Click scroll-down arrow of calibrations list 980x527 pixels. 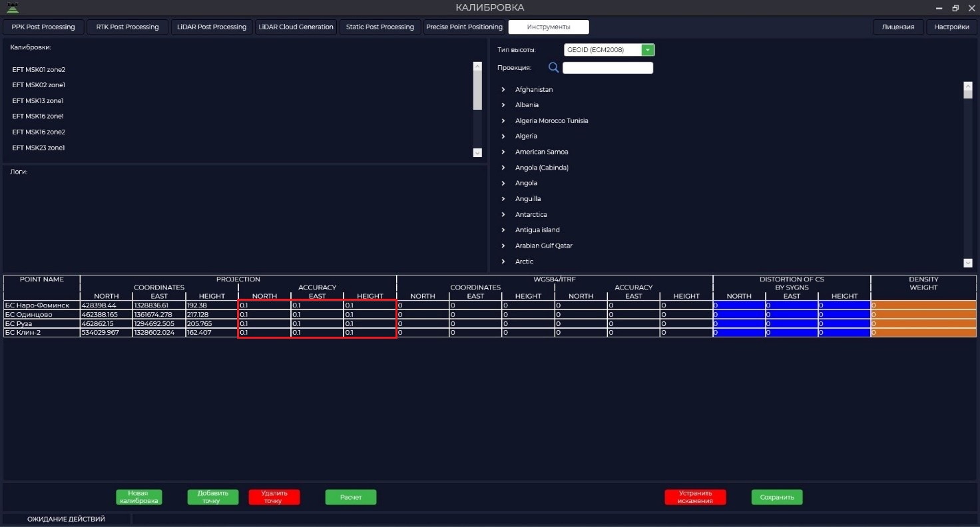(477, 153)
